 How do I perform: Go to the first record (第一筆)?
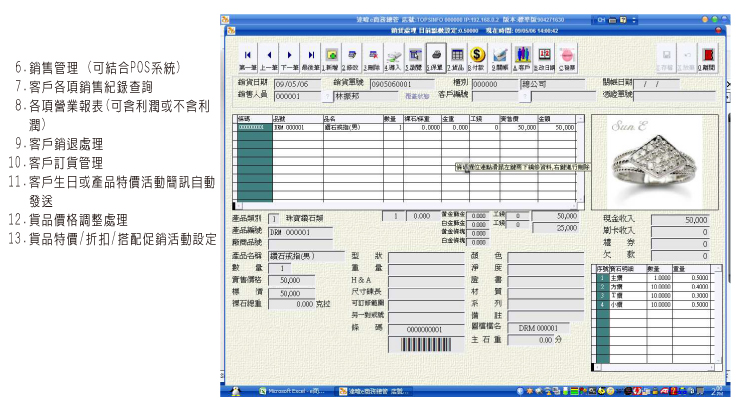point(247,55)
